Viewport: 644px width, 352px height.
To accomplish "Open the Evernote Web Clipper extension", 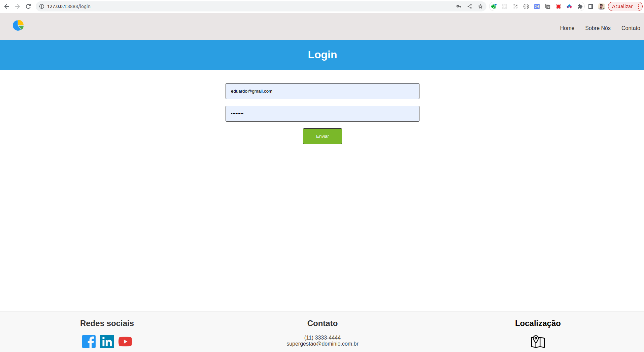I will 494,6.
